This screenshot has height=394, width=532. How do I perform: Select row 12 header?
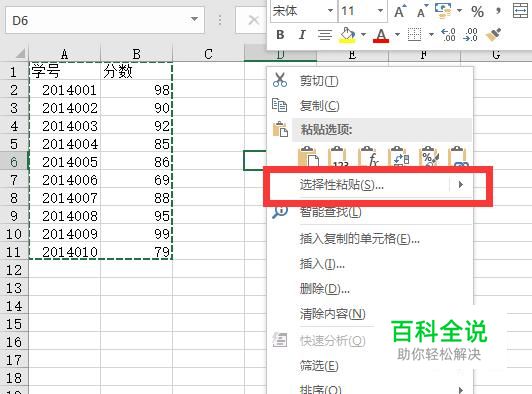pos(14,270)
